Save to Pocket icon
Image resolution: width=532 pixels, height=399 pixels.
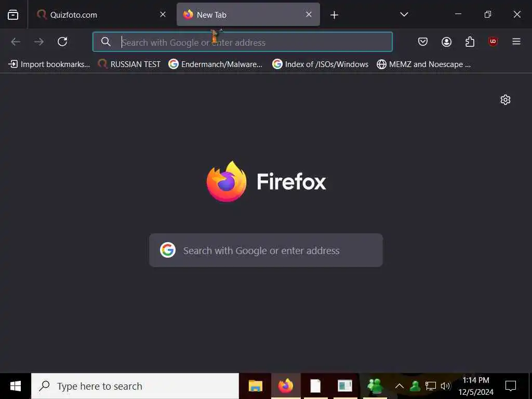[423, 42]
